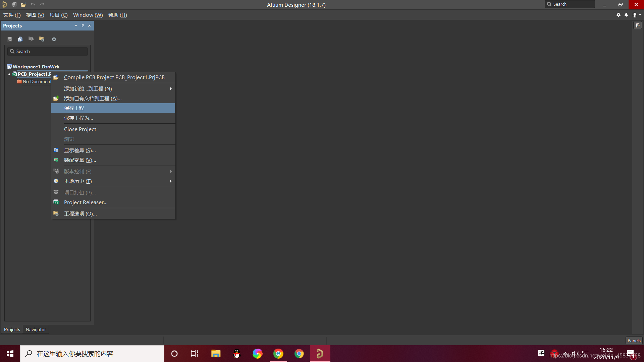
Task: Open the 帮助 (H) menu
Action: coord(118,15)
